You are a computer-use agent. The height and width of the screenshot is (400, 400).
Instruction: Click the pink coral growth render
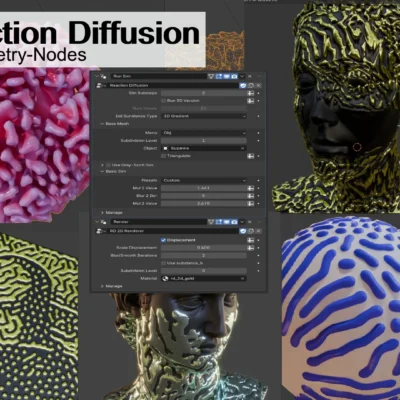click(x=45, y=145)
